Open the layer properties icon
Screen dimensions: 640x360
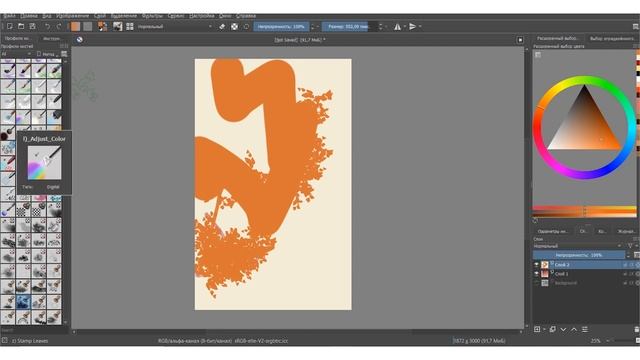[585, 329]
